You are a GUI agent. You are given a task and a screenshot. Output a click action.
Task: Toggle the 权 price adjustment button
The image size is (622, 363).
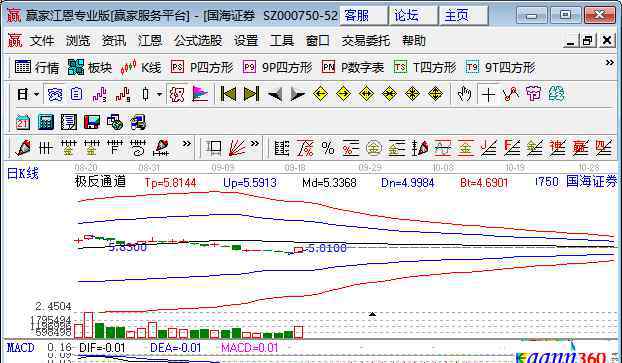point(176,94)
